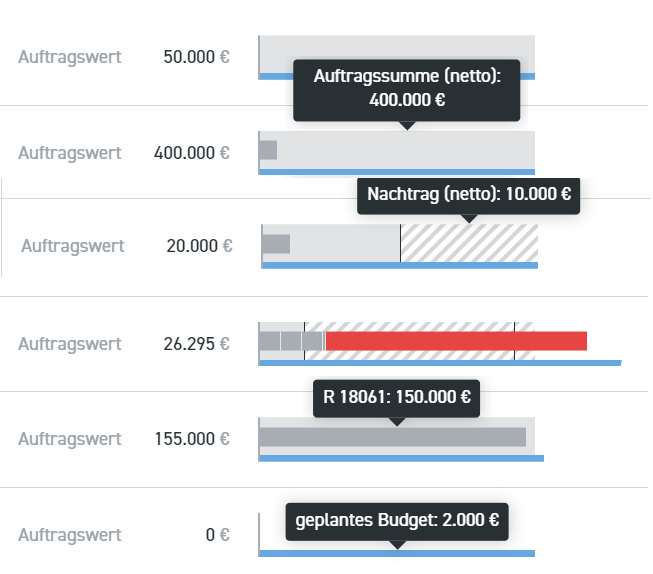Viewport: 653px width, 574px height.
Task: Click the blue line beneath the red bar
Action: (440, 362)
